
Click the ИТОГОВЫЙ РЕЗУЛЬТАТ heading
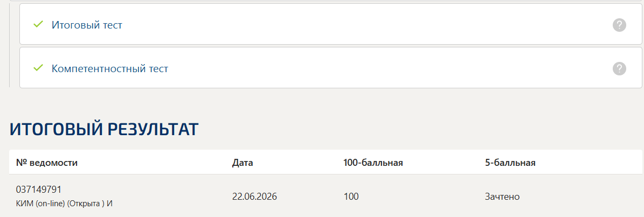coord(104,129)
